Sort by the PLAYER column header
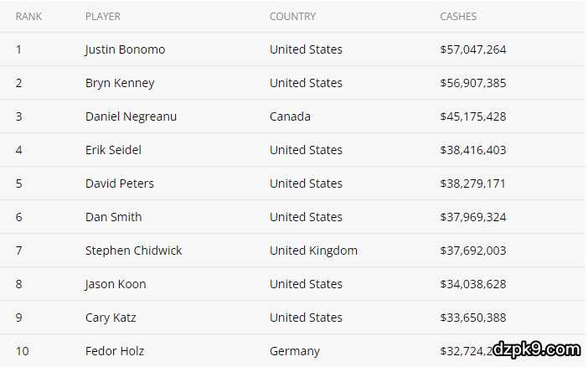The height and width of the screenshot is (367, 588). [x=103, y=17]
